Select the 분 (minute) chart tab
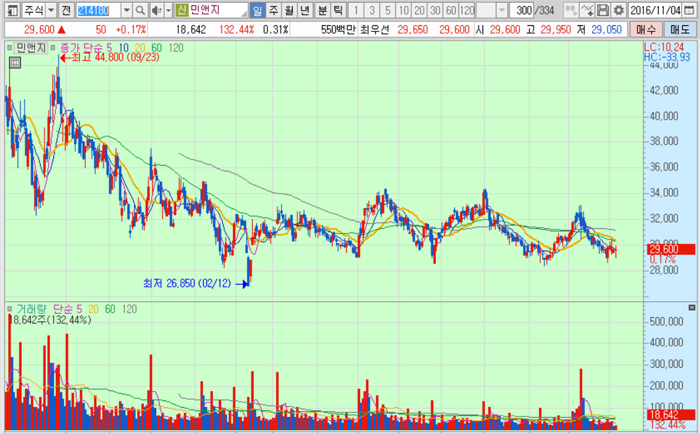Viewport: 700px width, 433px height. click(x=321, y=10)
